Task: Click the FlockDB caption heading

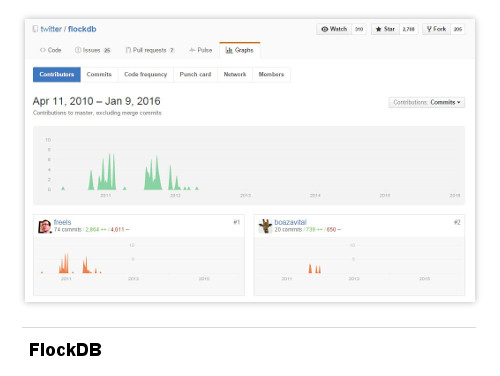Action: pyautogui.click(x=65, y=350)
